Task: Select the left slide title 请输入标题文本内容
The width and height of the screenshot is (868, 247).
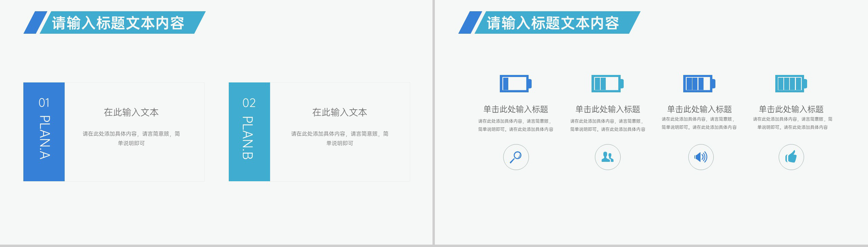Action: point(118,23)
